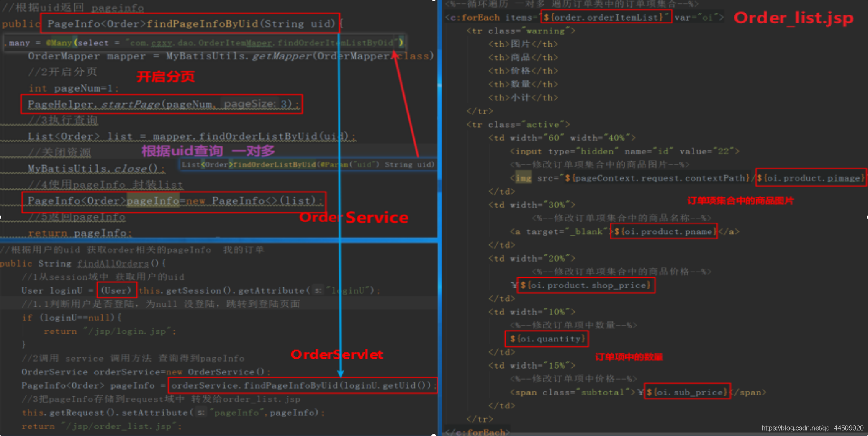
Task: Click the orderService.findPageInfoByUid(loginU.getUid()) call
Action: [303, 385]
